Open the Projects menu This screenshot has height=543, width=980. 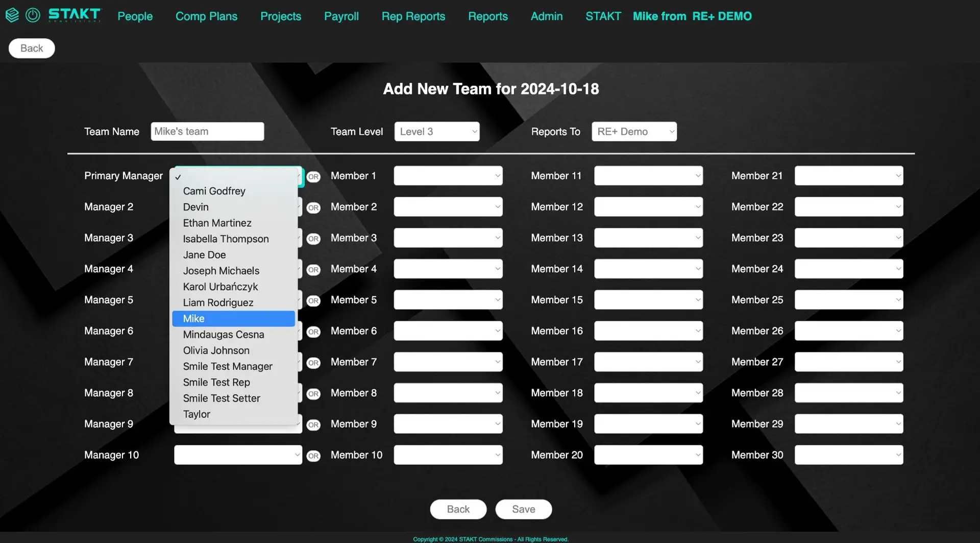coord(281,16)
